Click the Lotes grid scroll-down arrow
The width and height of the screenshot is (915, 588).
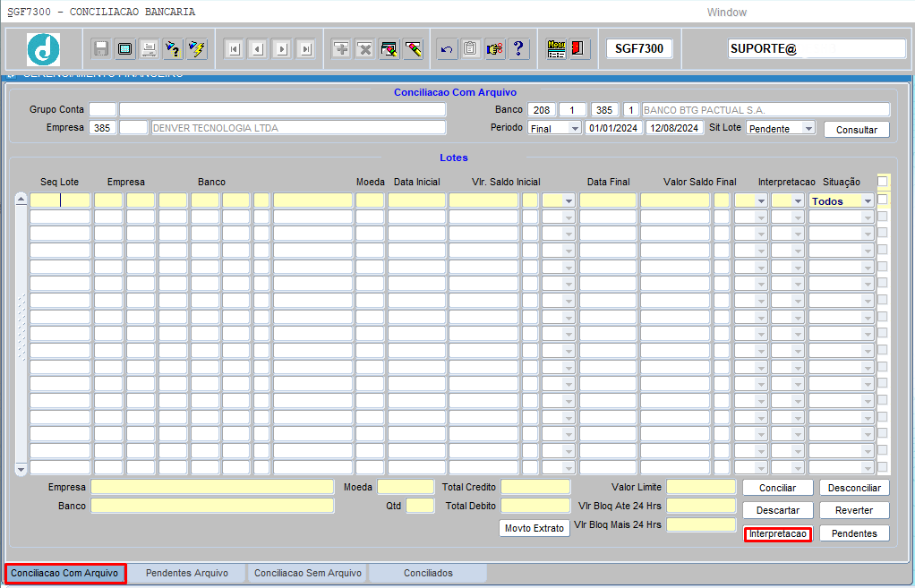tap(21, 469)
